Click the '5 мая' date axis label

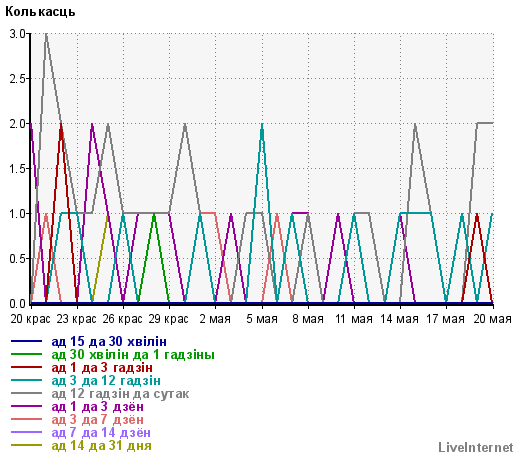pos(262,319)
